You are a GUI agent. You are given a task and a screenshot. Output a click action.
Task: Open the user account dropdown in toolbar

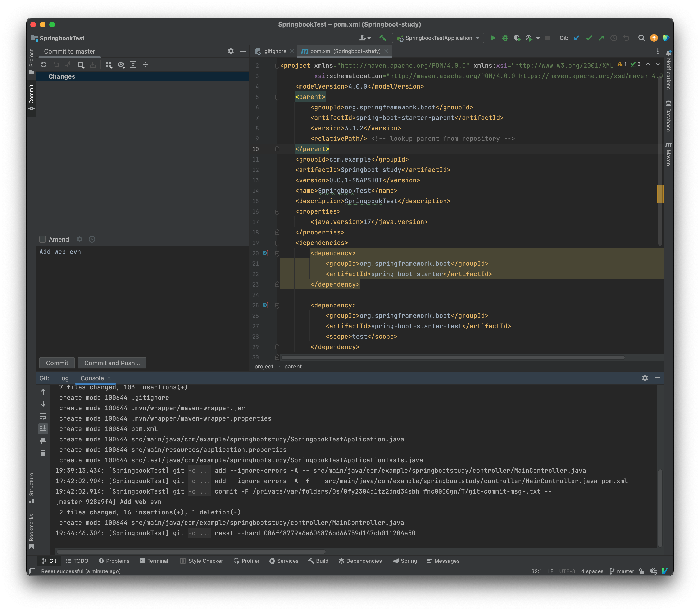click(x=365, y=38)
